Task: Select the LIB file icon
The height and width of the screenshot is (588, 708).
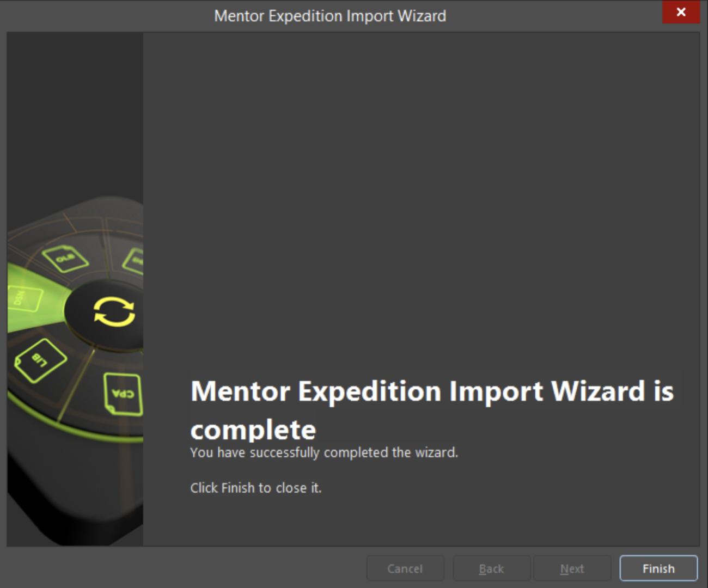Action: point(40,360)
